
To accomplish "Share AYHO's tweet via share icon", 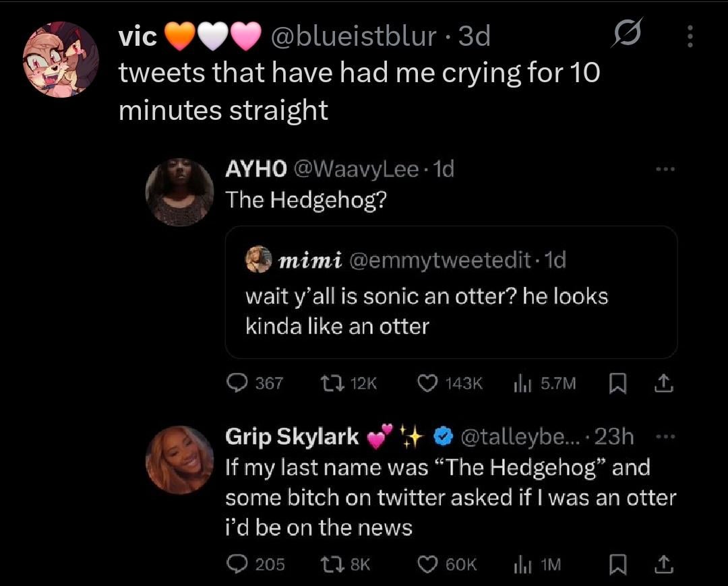I will [663, 383].
